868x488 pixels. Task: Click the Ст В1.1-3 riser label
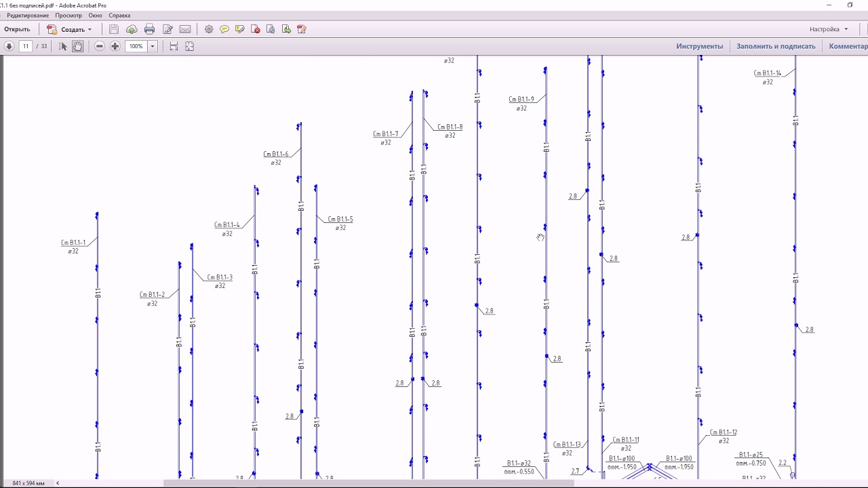click(220, 277)
